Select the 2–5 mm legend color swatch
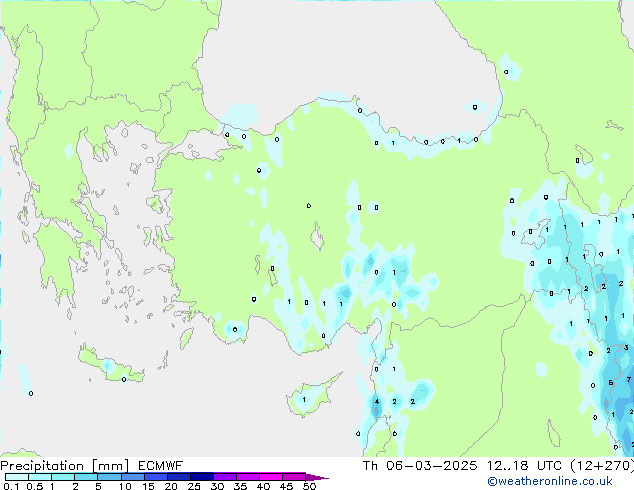Image resolution: width=634 pixels, height=490 pixels. (x=86, y=477)
